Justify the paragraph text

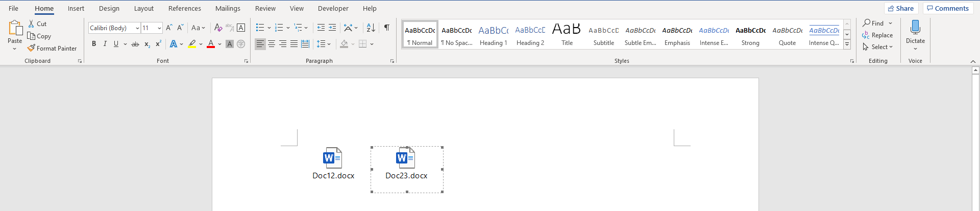click(x=294, y=44)
